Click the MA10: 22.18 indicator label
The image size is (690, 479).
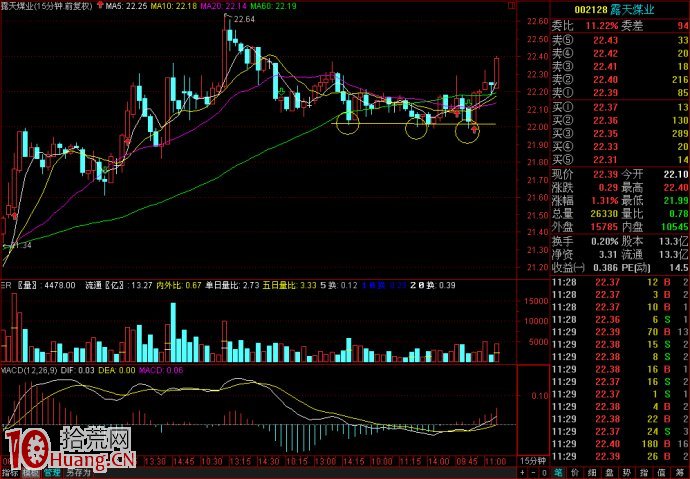point(173,6)
